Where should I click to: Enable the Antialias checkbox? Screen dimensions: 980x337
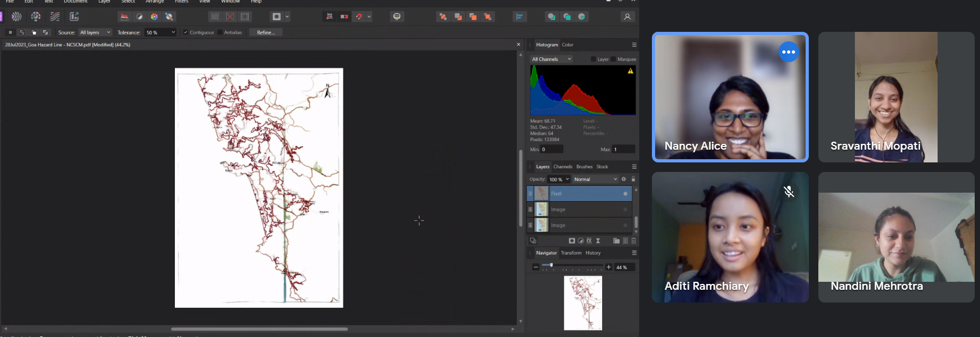pos(220,32)
